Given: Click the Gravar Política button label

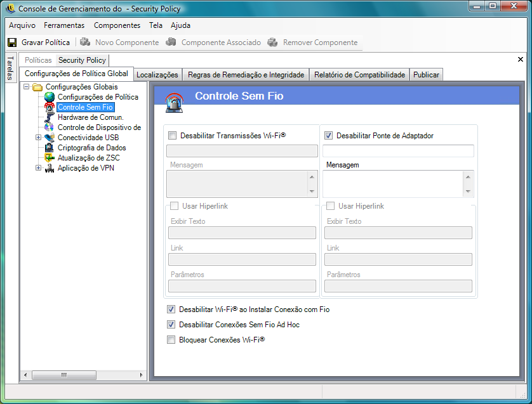Looking at the screenshot, I should point(46,42).
